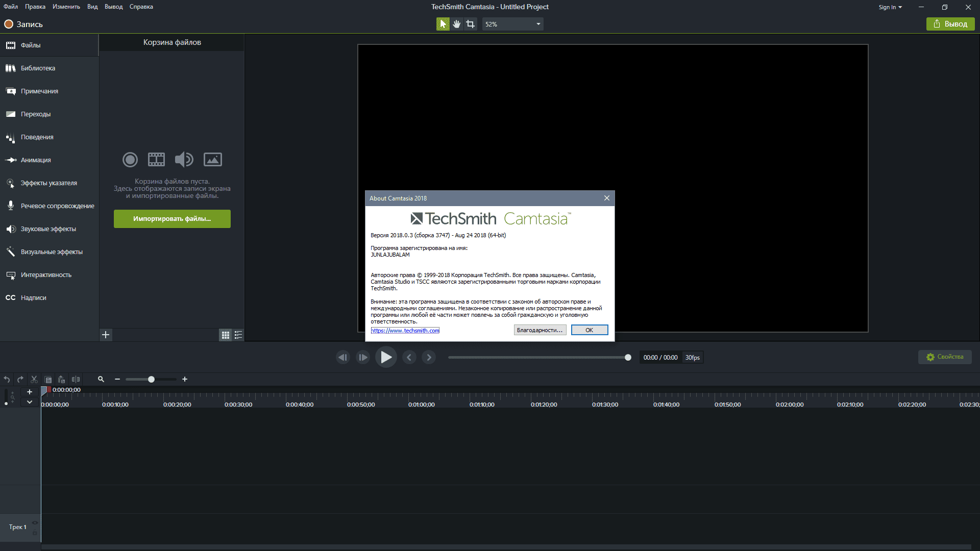Click the audio speaker icon in media bin
Viewport: 980px width, 551px height.
(x=184, y=160)
